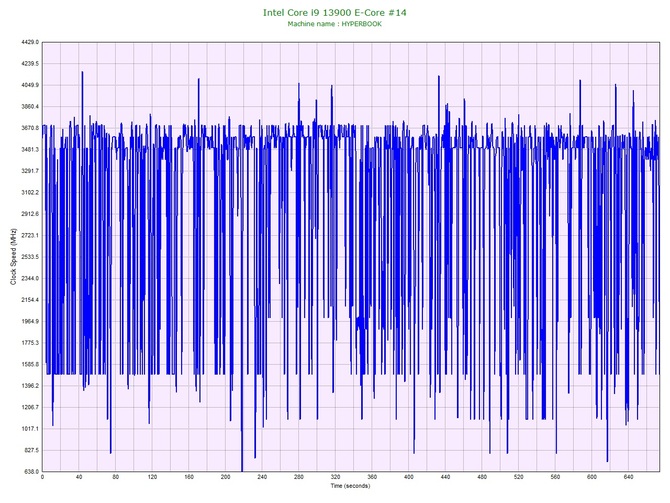Image resolution: width=670 pixels, height=503 pixels.
Task: Select the 2533.5 y-axis tick value
Action: tap(29, 257)
